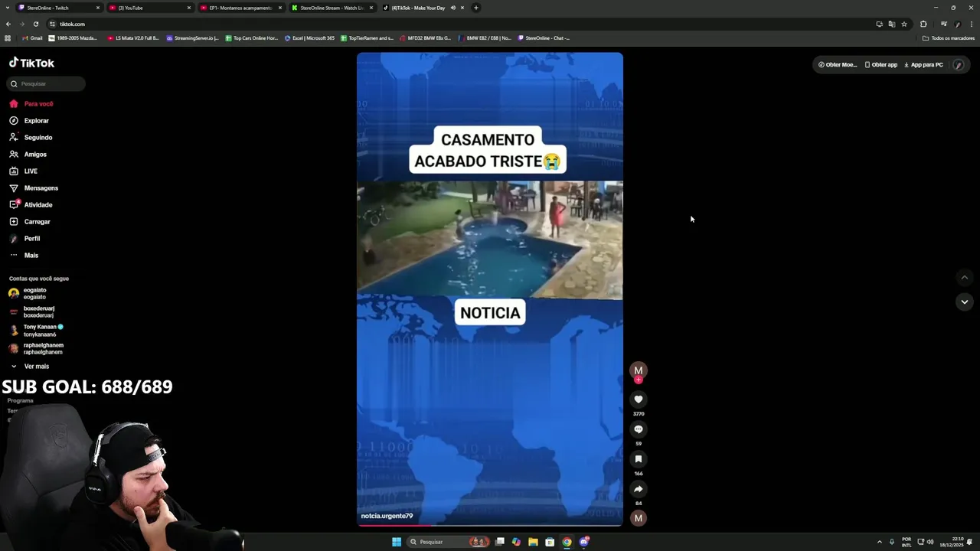
Task: Click the video playback progress bar
Action: [490, 525]
